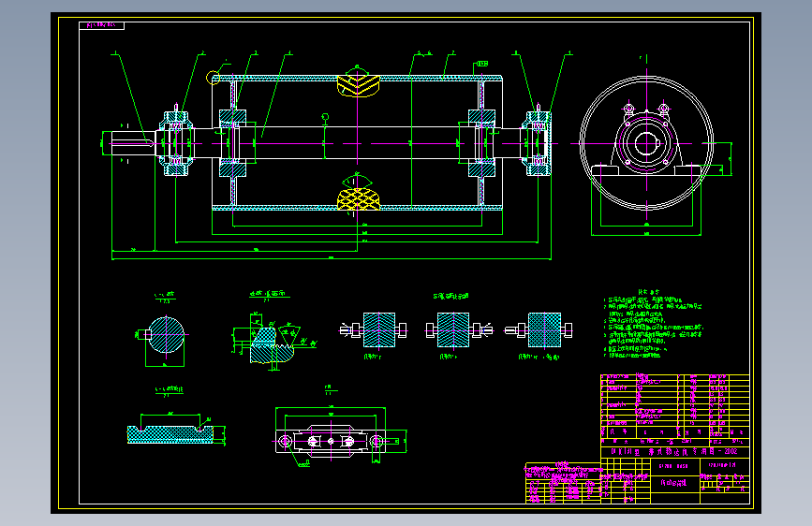
Task: Select the cyan lagging strip section view
Action: tap(170, 434)
